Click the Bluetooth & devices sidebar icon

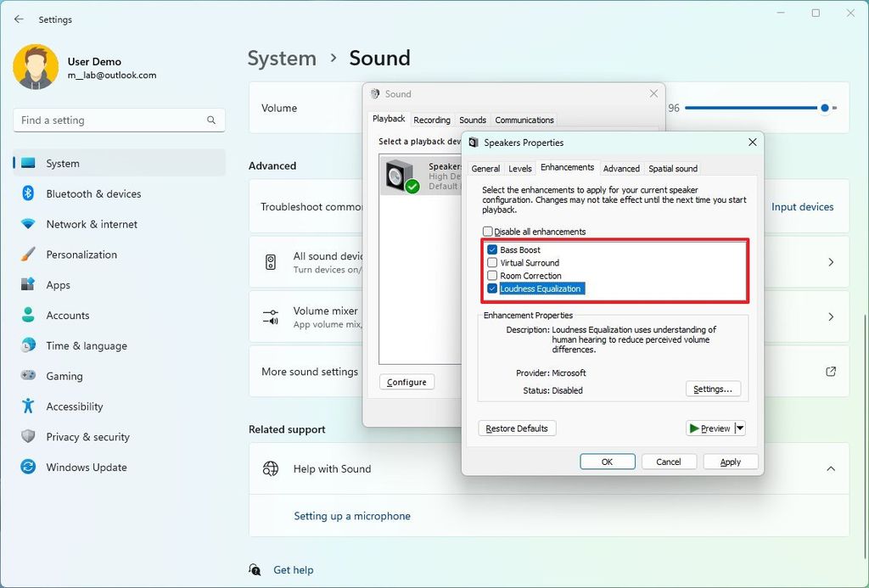(26, 193)
